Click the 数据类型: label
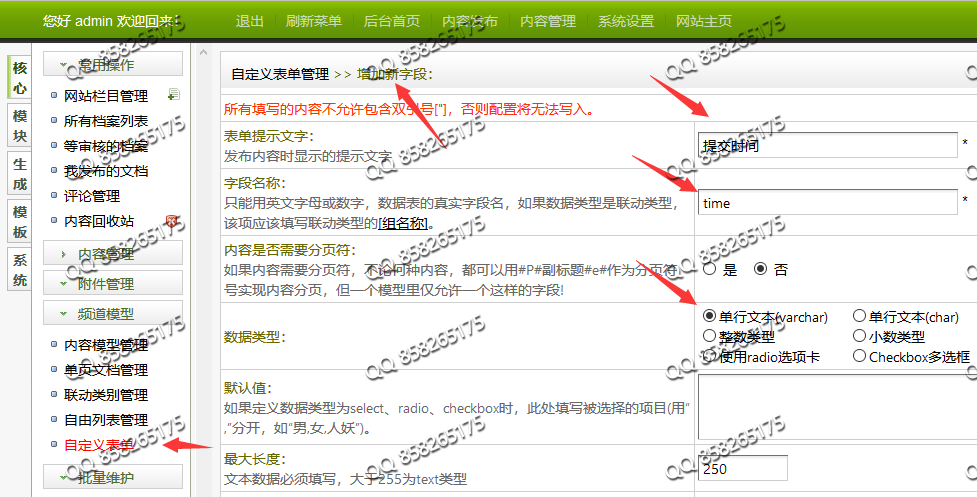Screen dimensions: 977x497 [255, 338]
